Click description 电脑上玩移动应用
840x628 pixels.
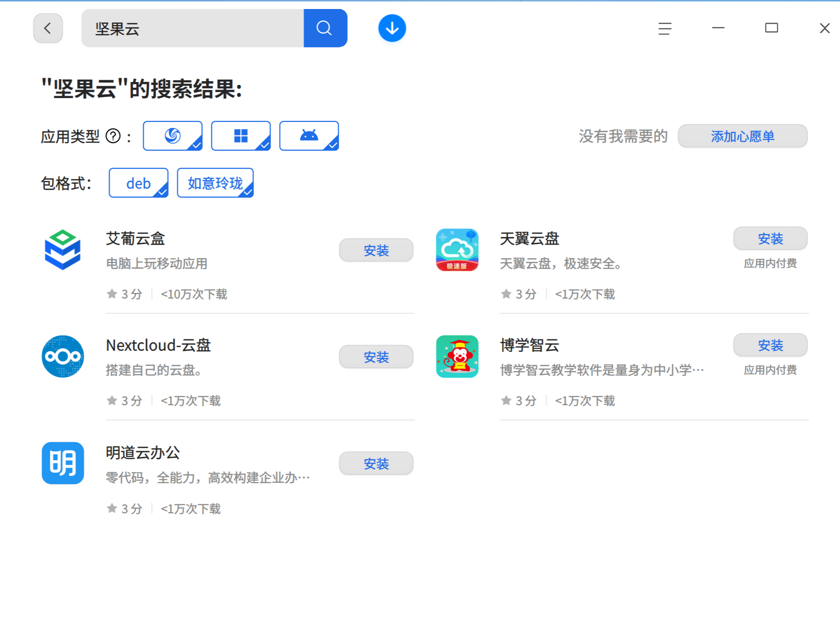point(157,264)
